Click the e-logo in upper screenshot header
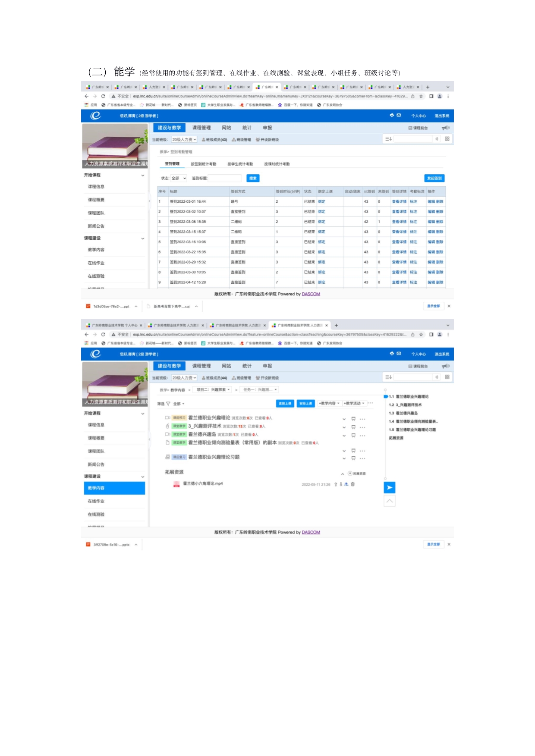 point(95,116)
